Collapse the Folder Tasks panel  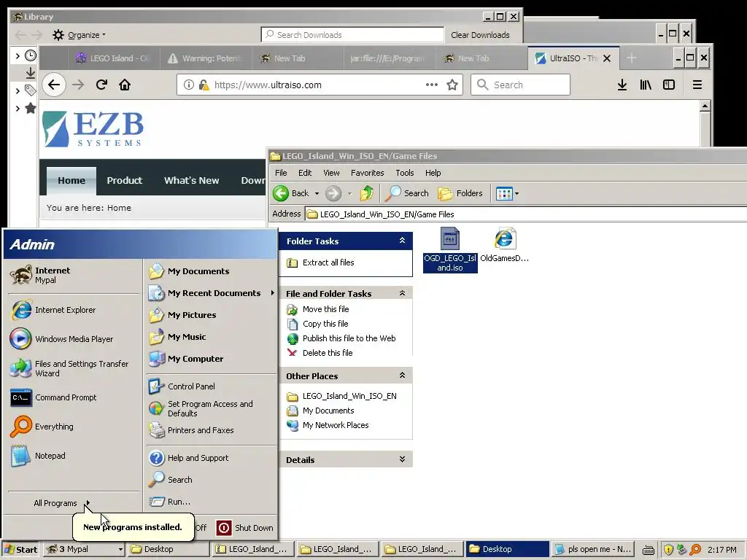402,241
